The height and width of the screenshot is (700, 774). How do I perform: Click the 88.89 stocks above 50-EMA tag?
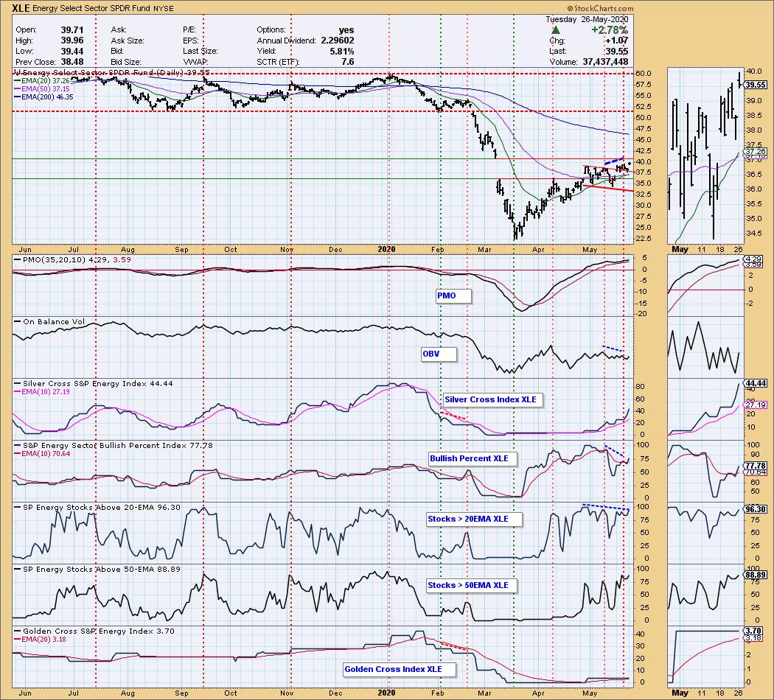click(x=756, y=575)
